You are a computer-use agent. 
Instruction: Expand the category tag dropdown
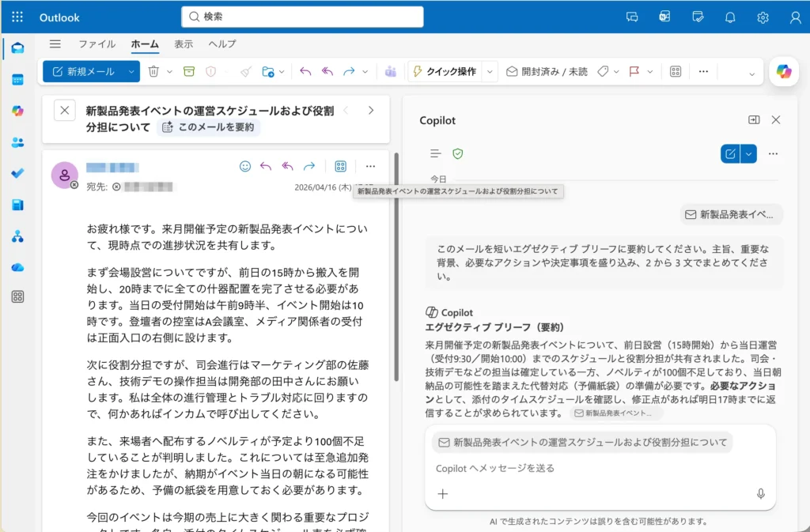[616, 72]
